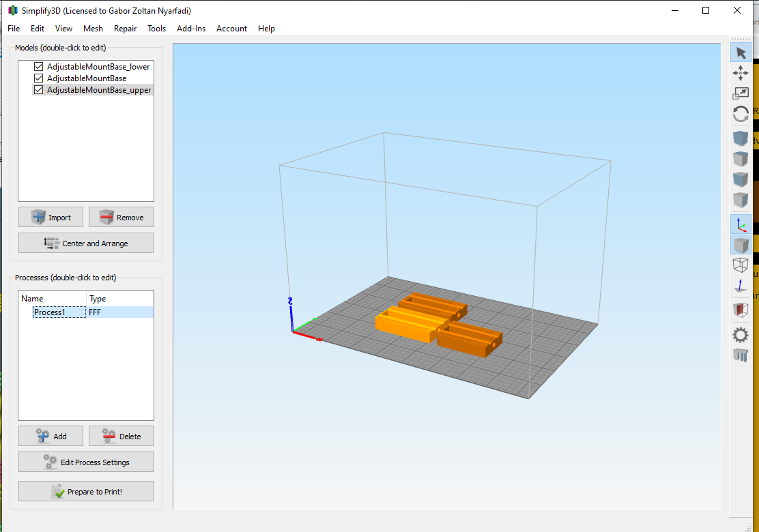Activate the translate models tool
This screenshot has width=759, height=532.
click(x=741, y=73)
